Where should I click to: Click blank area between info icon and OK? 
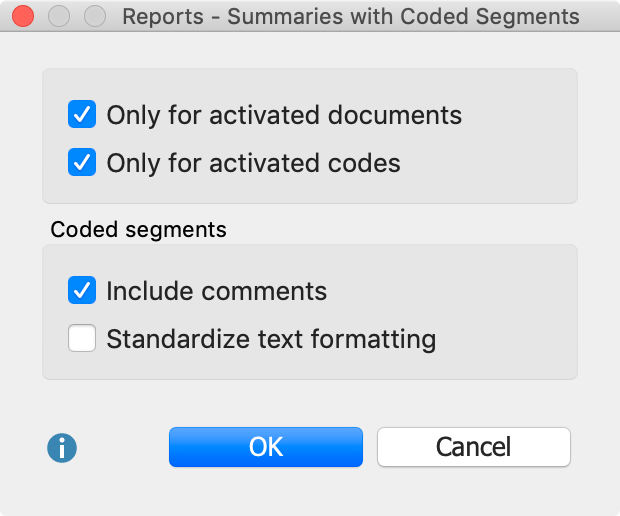point(122,448)
